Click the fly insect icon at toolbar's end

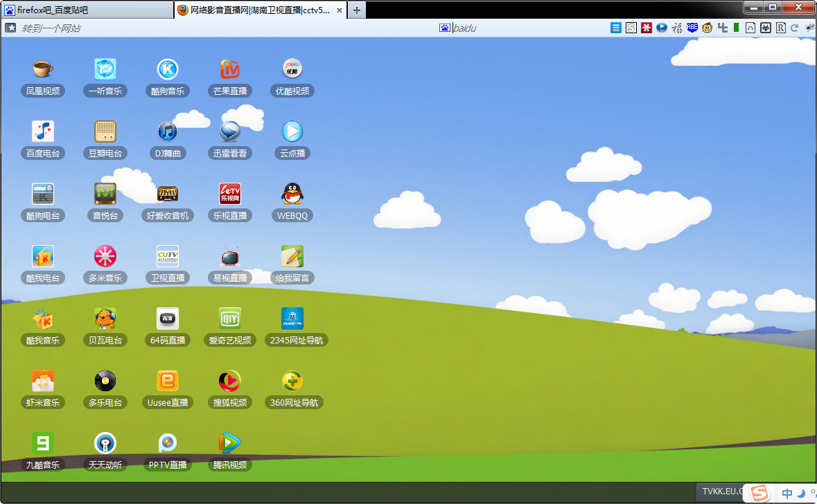(x=809, y=28)
